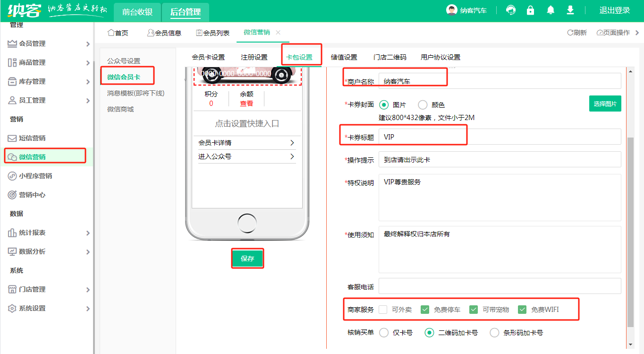Viewport: 644px width, 354px height.
Task: Select the 颜色 radio button for card cover
Action: [423, 105]
